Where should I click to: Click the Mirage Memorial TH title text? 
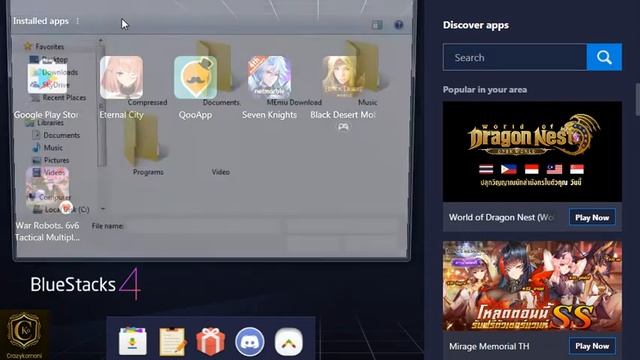coord(489,346)
